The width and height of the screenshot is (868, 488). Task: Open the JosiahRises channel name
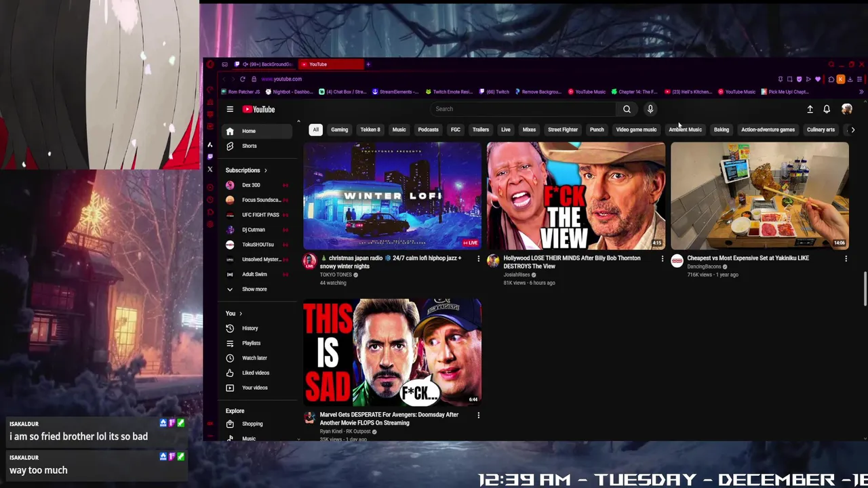pyautogui.click(x=517, y=274)
